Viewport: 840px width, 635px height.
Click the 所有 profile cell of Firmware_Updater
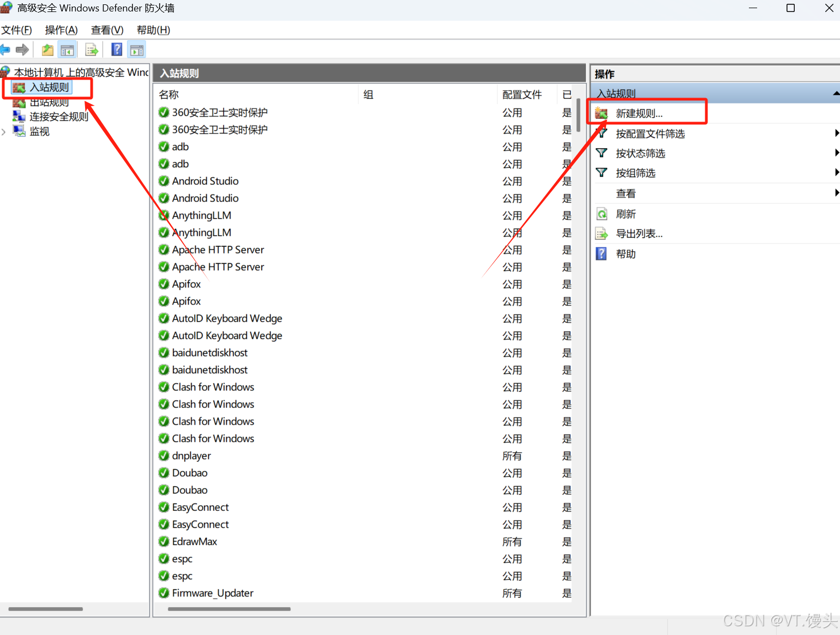click(512, 593)
